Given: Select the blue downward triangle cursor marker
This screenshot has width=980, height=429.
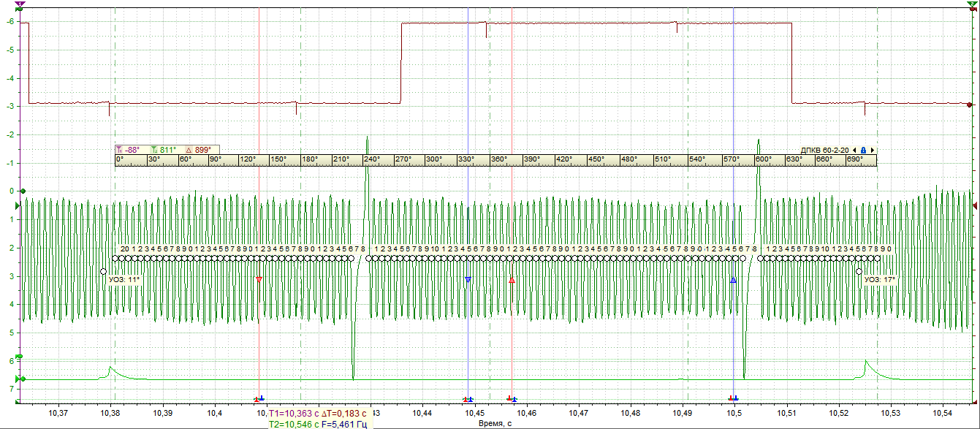Looking at the screenshot, I should pyautogui.click(x=468, y=280).
